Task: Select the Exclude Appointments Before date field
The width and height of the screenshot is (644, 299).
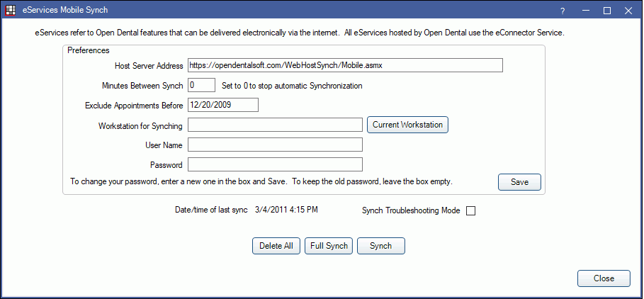Action: [x=223, y=105]
